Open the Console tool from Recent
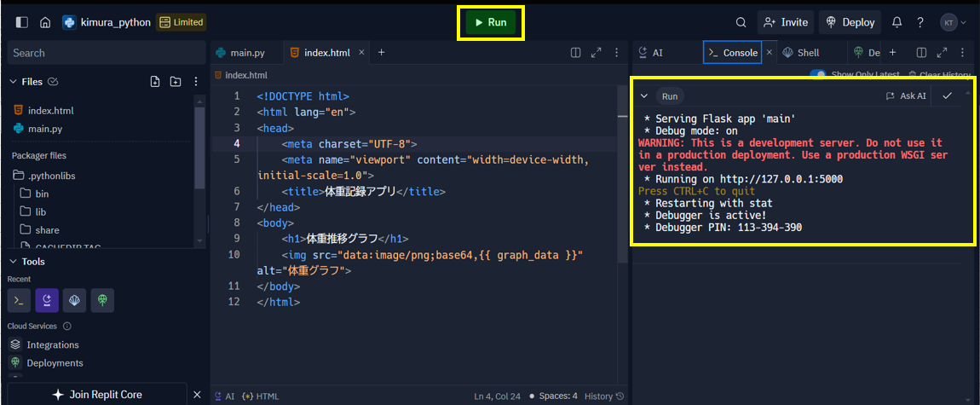The image size is (980, 405). pyautogui.click(x=20, y=301)
